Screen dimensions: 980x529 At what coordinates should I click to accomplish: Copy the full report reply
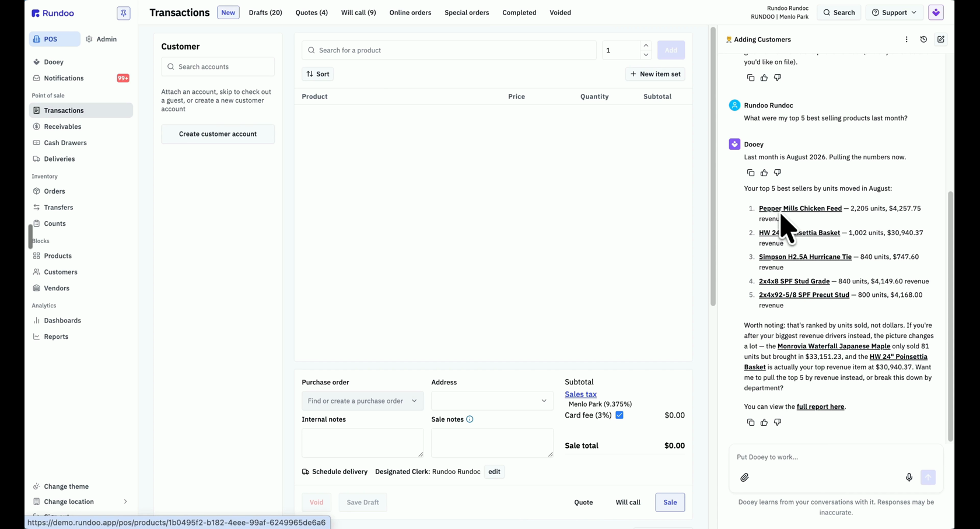(751, 422)
